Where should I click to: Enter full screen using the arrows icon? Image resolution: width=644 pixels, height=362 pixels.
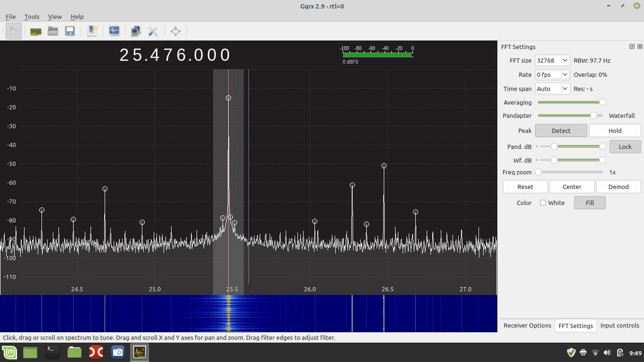176,31
